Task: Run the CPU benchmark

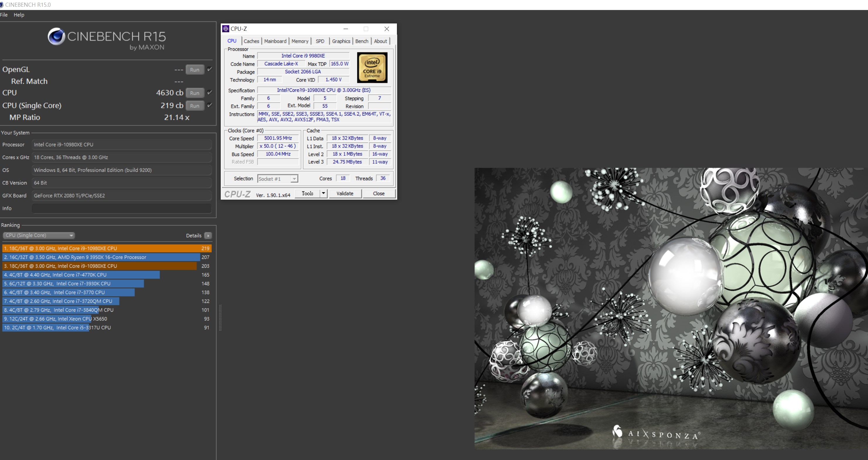Action: coord(195,93)
